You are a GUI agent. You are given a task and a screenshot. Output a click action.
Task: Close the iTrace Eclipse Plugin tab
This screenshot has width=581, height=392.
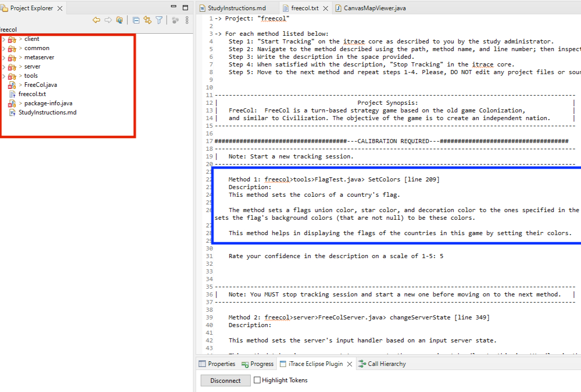pos(350,364)
